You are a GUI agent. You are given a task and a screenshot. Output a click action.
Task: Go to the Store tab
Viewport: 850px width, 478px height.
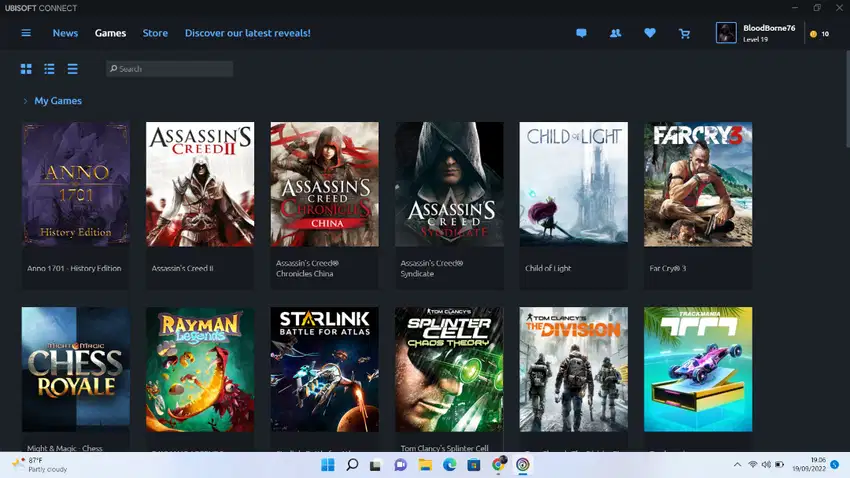point(155,33)
